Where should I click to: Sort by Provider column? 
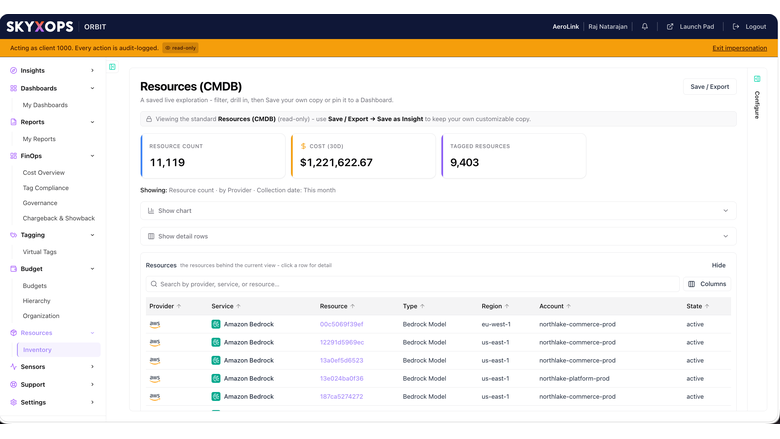tap(165, 306)
